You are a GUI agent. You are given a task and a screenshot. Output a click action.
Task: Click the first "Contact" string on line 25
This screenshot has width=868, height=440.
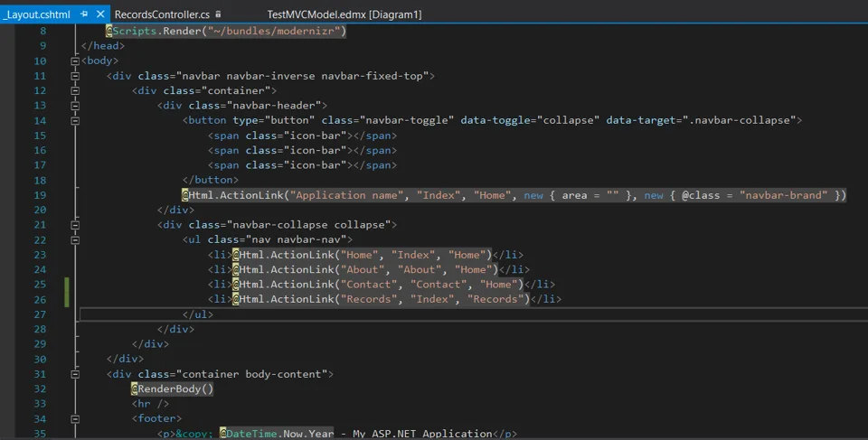pos(369,285)
